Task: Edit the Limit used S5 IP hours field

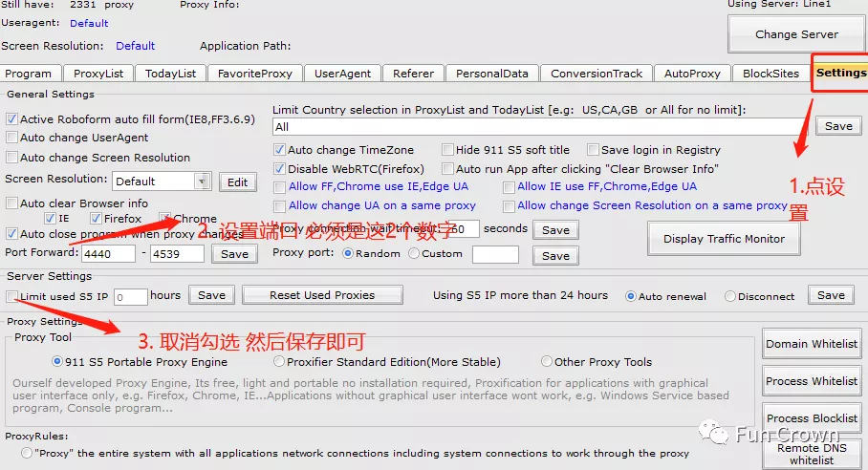Action: (131, 297)
